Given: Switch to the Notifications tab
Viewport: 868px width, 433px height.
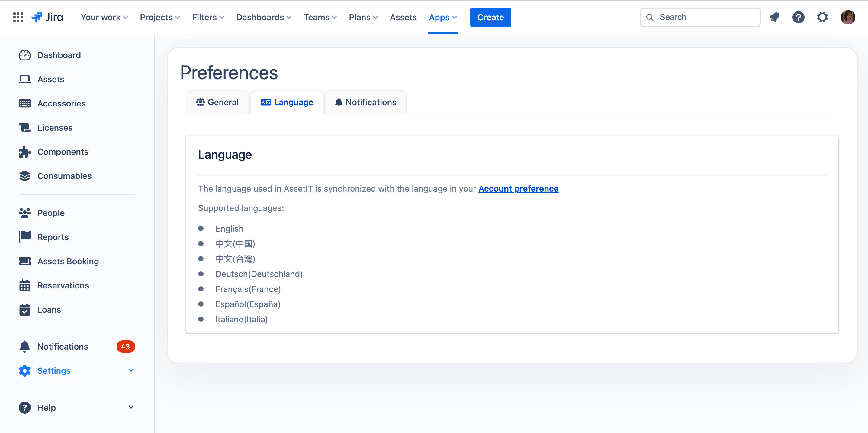Looking at the screenshot, I should (x=365, y=102).
